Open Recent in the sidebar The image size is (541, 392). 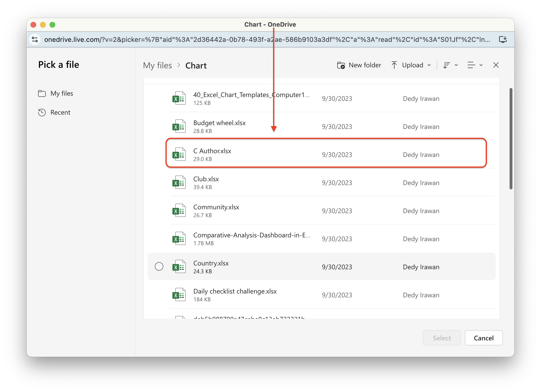[x=60, y=113]
